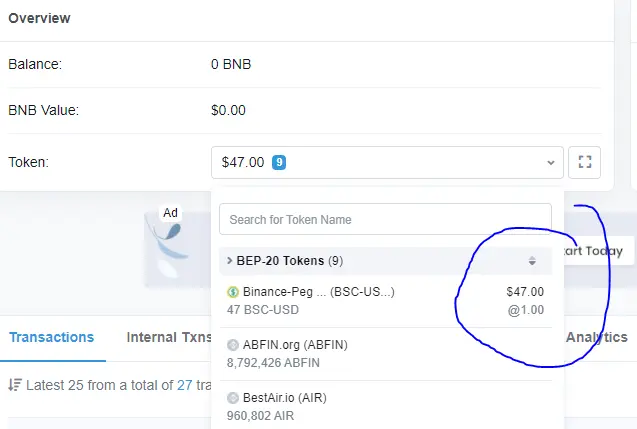This screenshot has height=429, width=637.
Task: Switch to the Transactions tab
Action: pos(52,337)
